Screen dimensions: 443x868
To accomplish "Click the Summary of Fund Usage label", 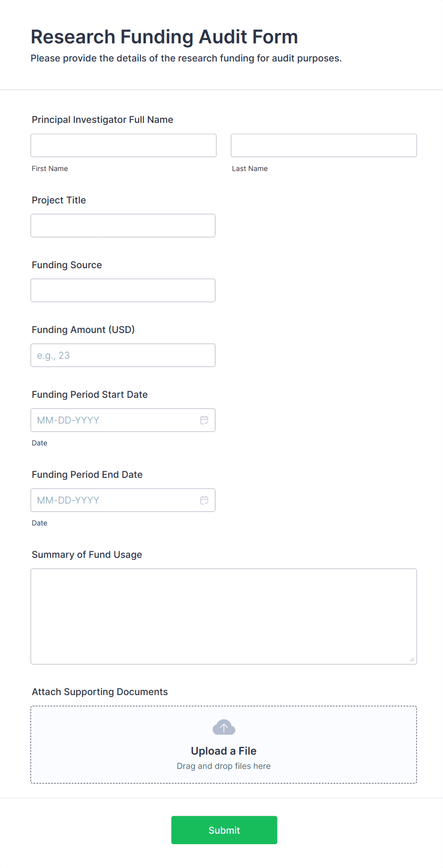I will pyautogui.click(x=87, y=555).
